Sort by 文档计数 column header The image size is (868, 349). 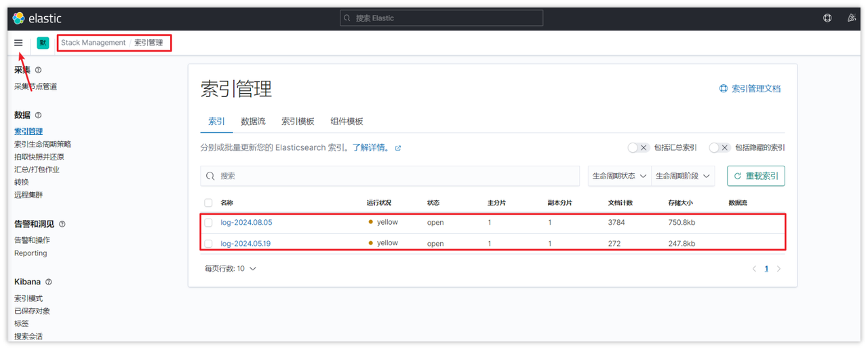tap(620, 203)
